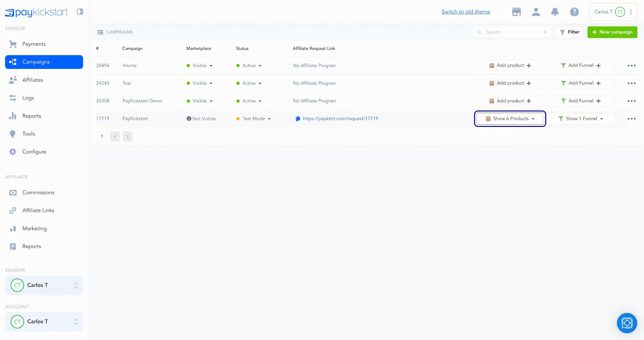This screenshot has height=340, width=644.
Task: Clear the search field with the X
Action: coord(545,32)
